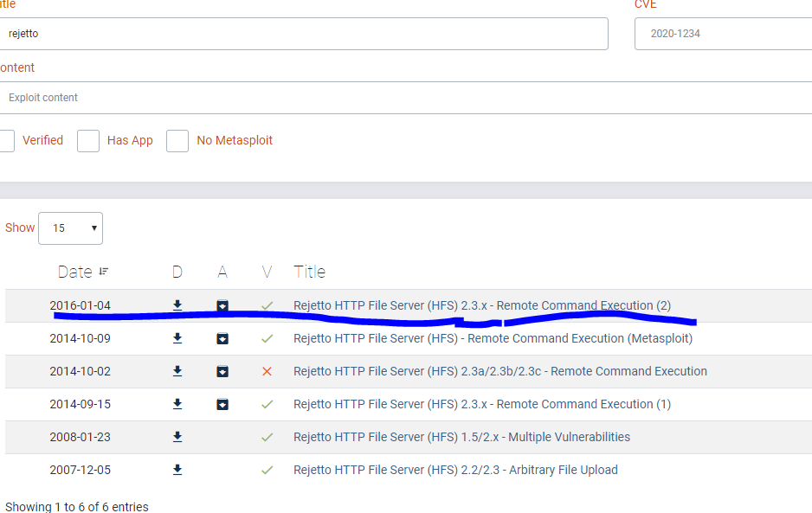Screen dimensions: 812x513
Task: Click the Title column header
Action: click(309, 272)
